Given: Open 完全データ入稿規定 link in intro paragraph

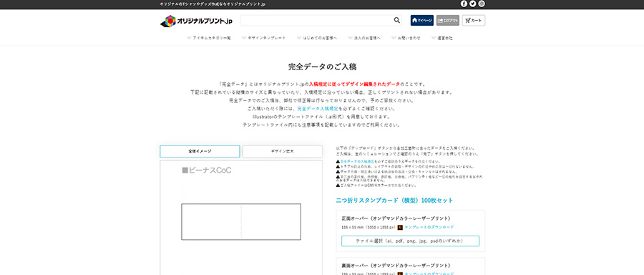Looking at the screenshot, I should (318, 109).
